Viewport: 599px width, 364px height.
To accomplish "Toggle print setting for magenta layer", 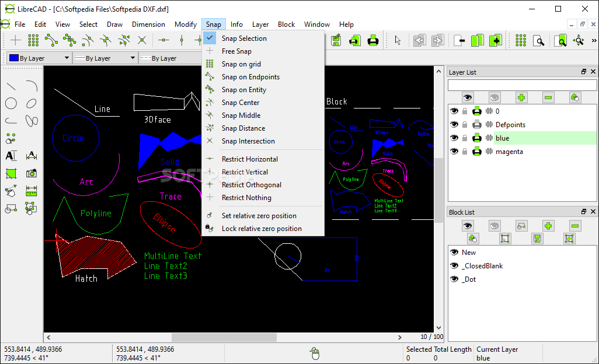I will pyautogui.click(x=477, y=152).
